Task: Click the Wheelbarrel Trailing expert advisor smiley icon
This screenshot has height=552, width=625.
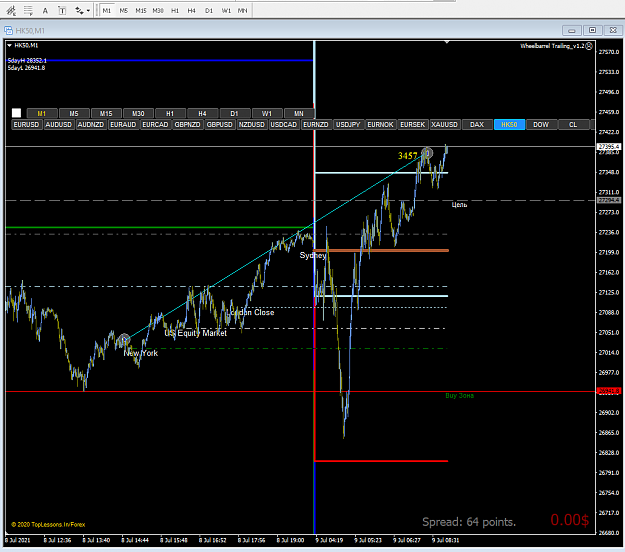Action: point(589,46)
